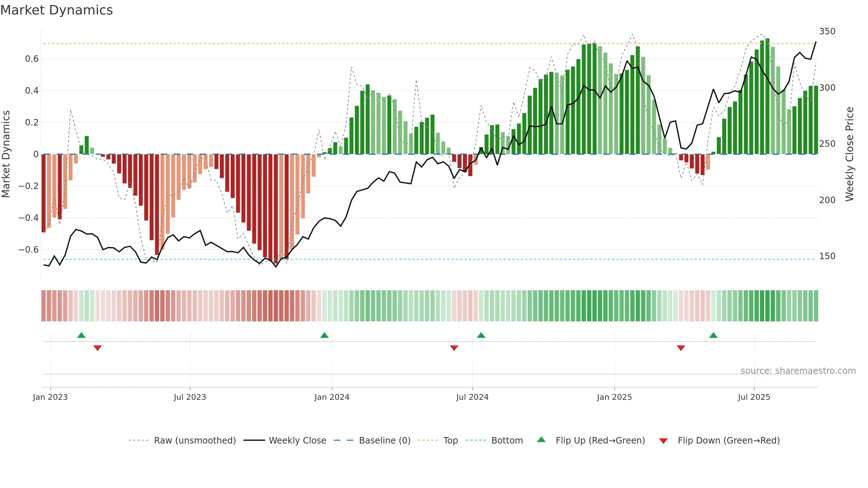Click the 250 price axis label
The height and width of the screenshot is (488, 868).
point(827,144)
